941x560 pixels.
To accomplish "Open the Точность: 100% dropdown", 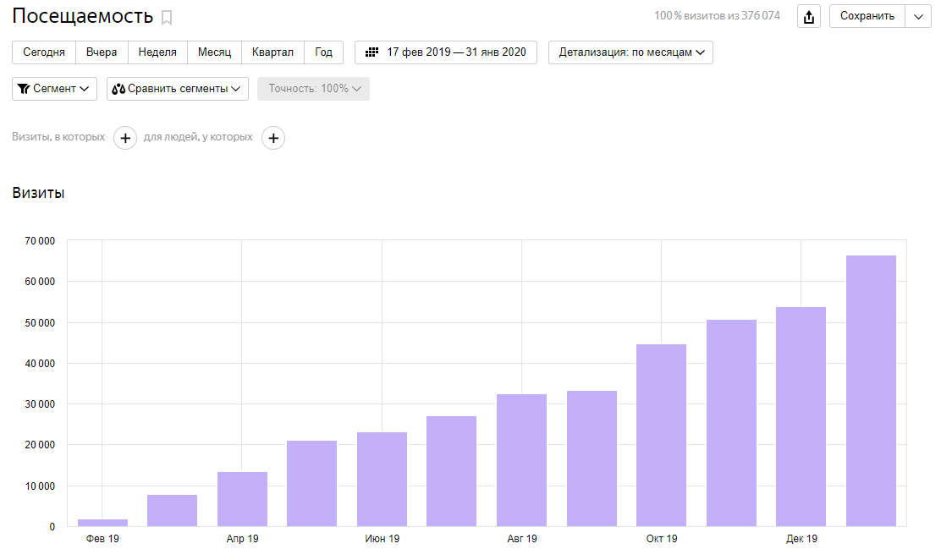I will pos(313,89).
